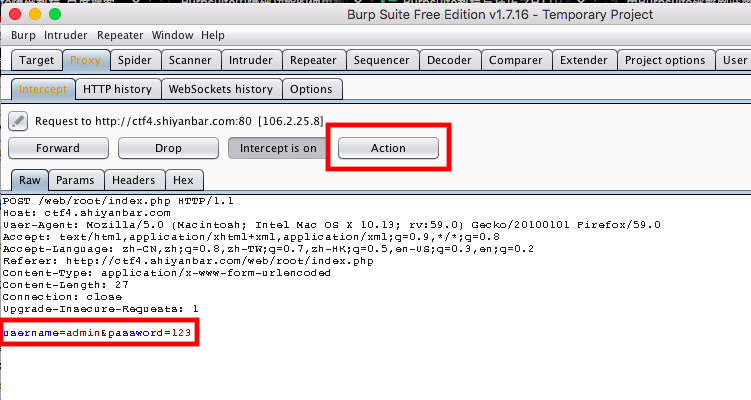Viewport: 751px width, 400px height.
Task: Toggle the Intercept is on button
Action: tap(278, 148)
